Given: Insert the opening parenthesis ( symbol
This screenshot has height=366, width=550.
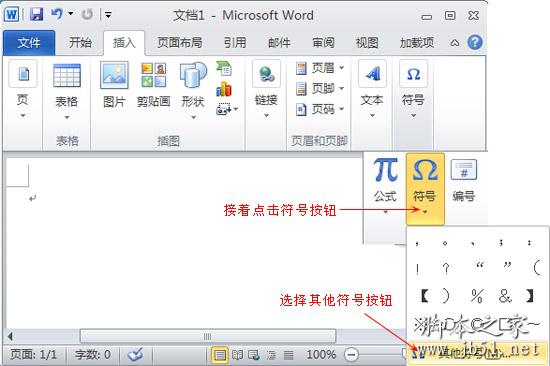Looking at the screenshot, I should coord(537,269).
